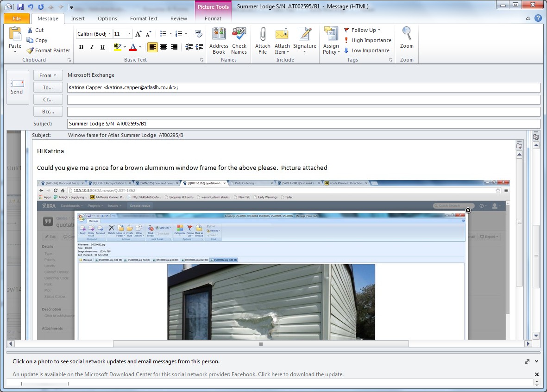Click the To... recipients button
Screen dimensions: 547x392
click(x=48, y=87)
